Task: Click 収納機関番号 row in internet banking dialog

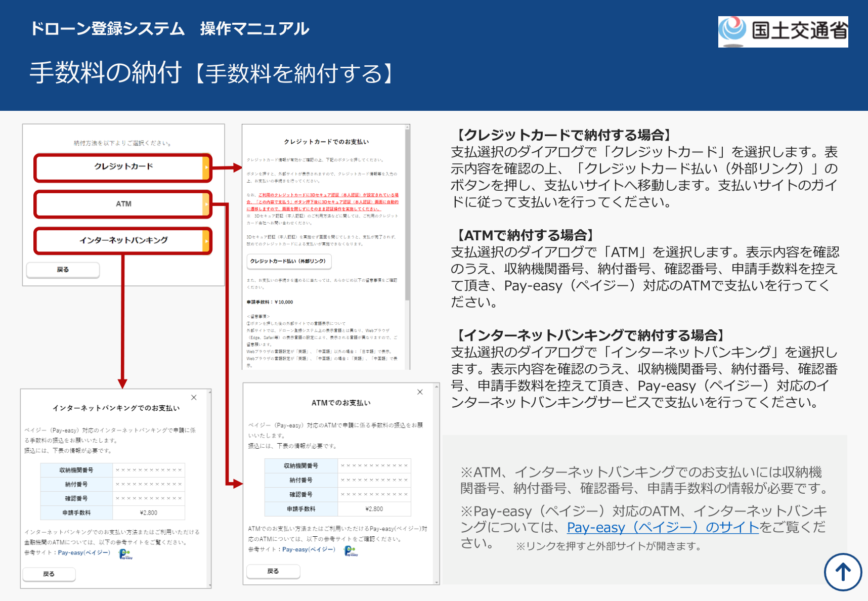Action: pyautogui.click(x=113, y=470)
